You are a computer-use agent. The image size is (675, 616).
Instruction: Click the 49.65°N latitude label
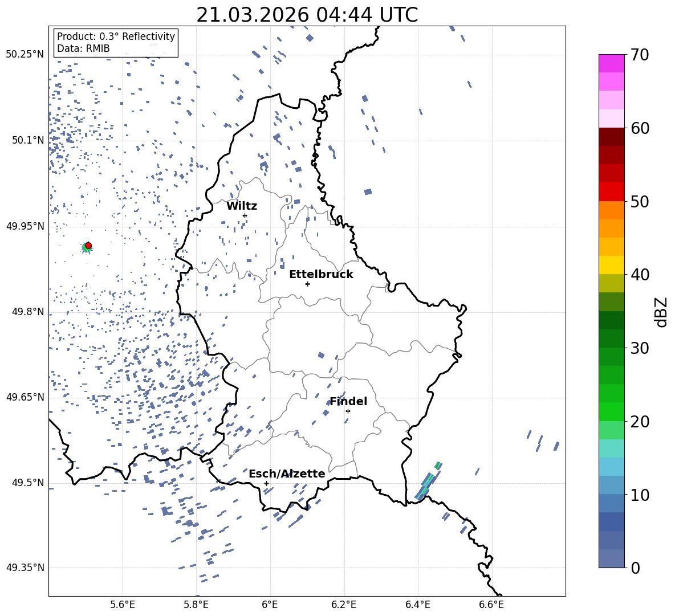(x=25, y=397)
